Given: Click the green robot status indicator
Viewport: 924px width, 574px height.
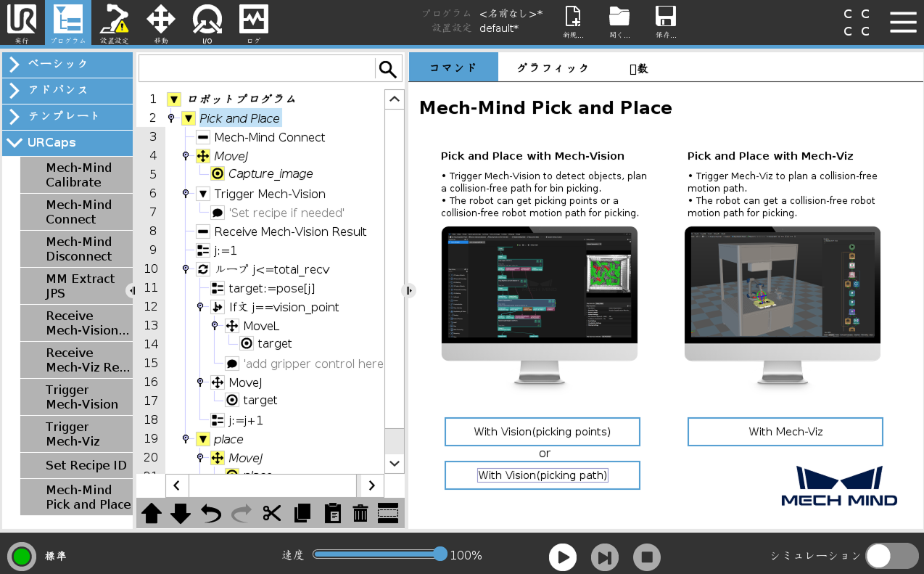Looking at the screenshot, I should [22, 557].
